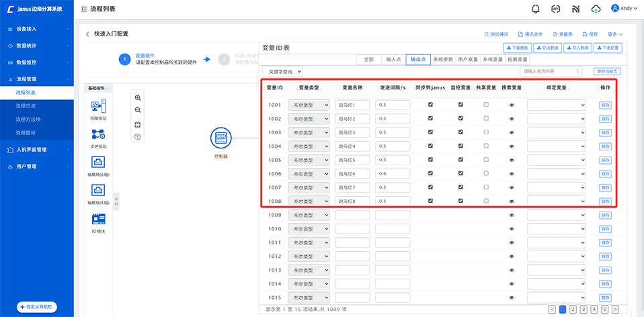Open 流程日志 in the sidebar menu
644x317 pixels.
(x=27, y=106)
